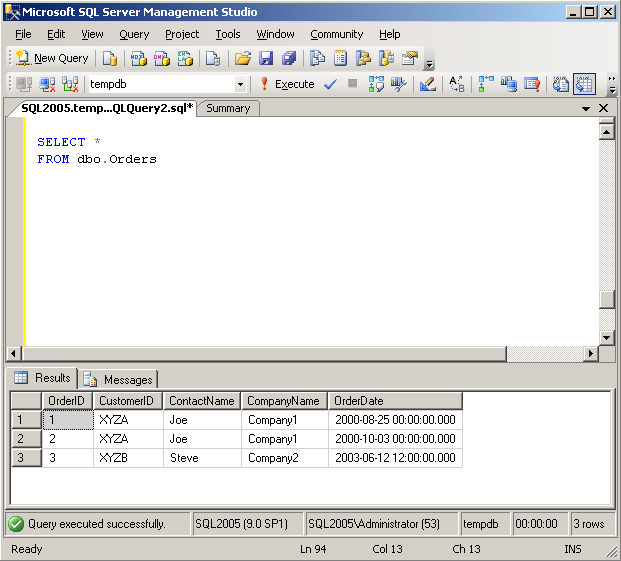
Task: Open the Window menu
Action: (275, 34)
